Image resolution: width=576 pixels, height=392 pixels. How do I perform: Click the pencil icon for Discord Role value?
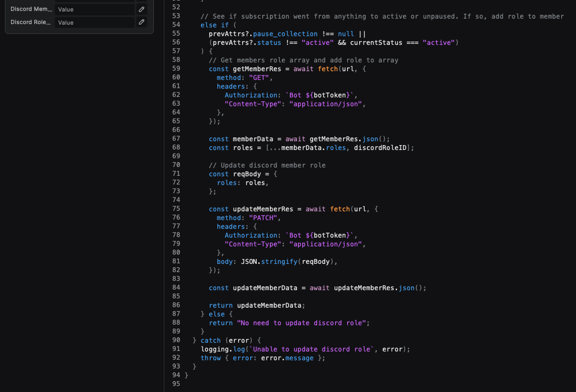click(142, 22)
